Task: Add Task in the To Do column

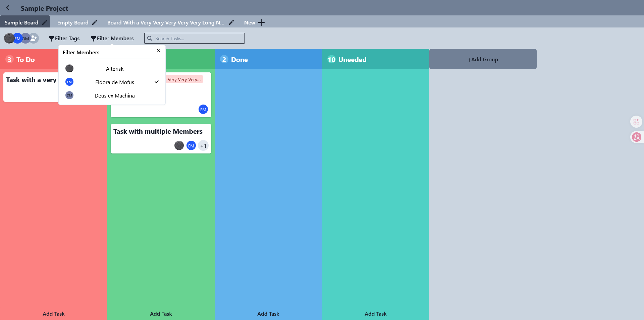Action: click(x=54, y=314)
